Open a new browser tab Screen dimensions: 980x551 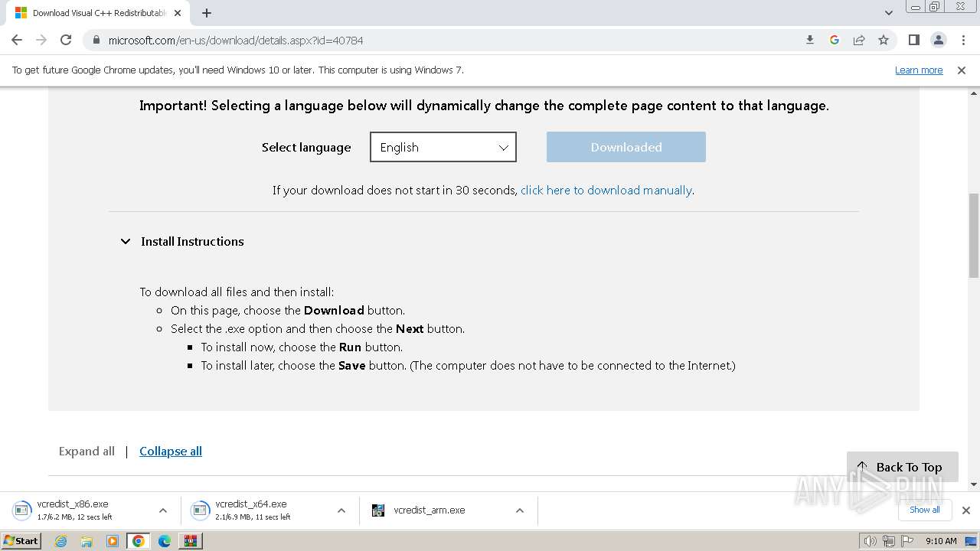tap(207, 13)
